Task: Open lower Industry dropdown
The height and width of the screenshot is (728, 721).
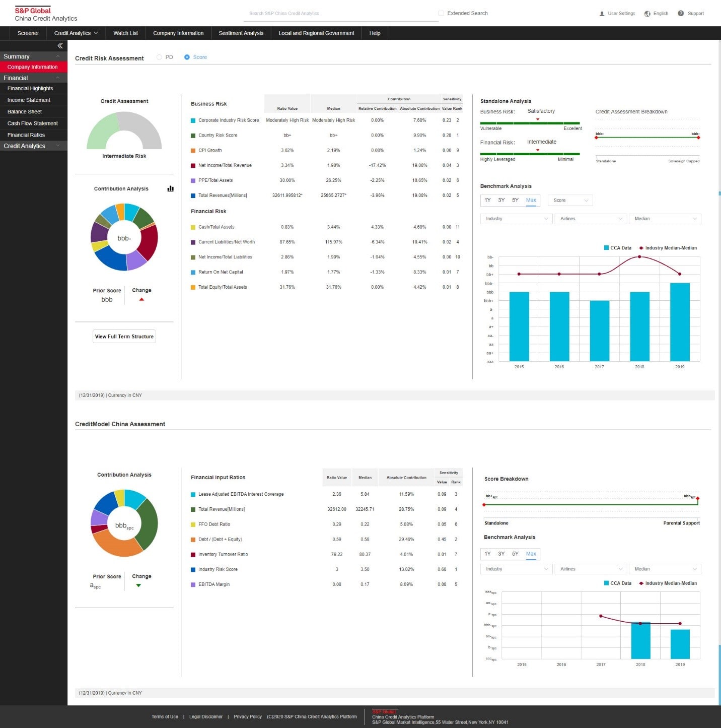Action: click(x=517, y=569)
